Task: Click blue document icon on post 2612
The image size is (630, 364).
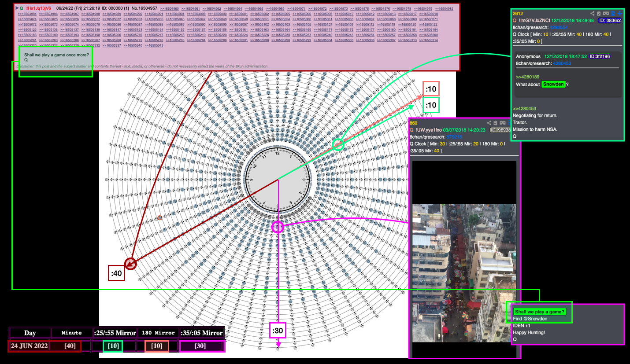Action: point(613,14)
